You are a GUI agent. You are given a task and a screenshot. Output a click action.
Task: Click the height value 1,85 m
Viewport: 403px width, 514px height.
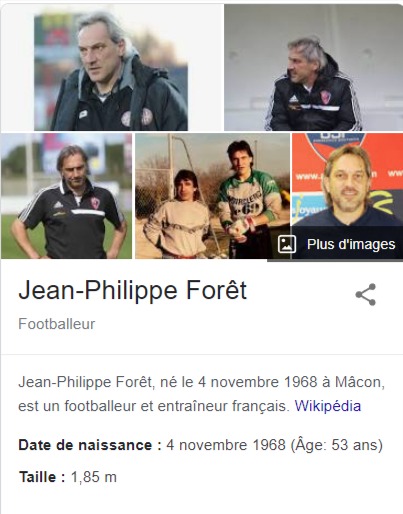click(x=94, y=477)
